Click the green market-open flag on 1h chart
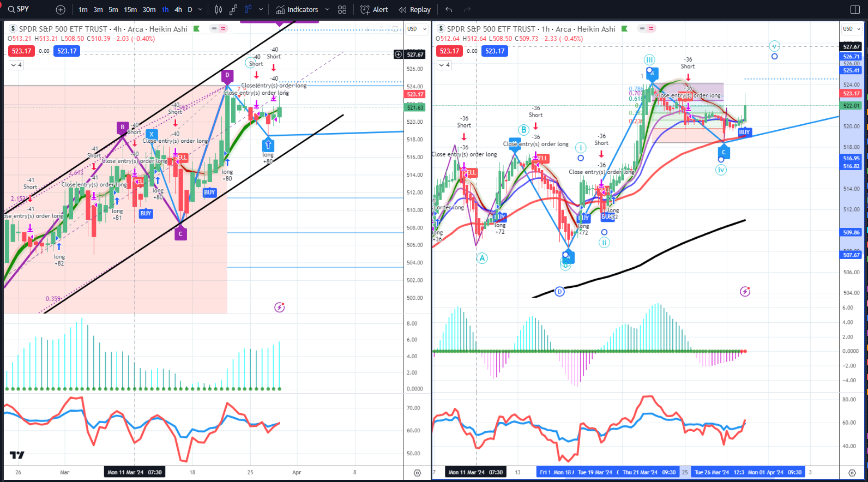This screenshot has width=868, height=482. [x=625, y=29]
